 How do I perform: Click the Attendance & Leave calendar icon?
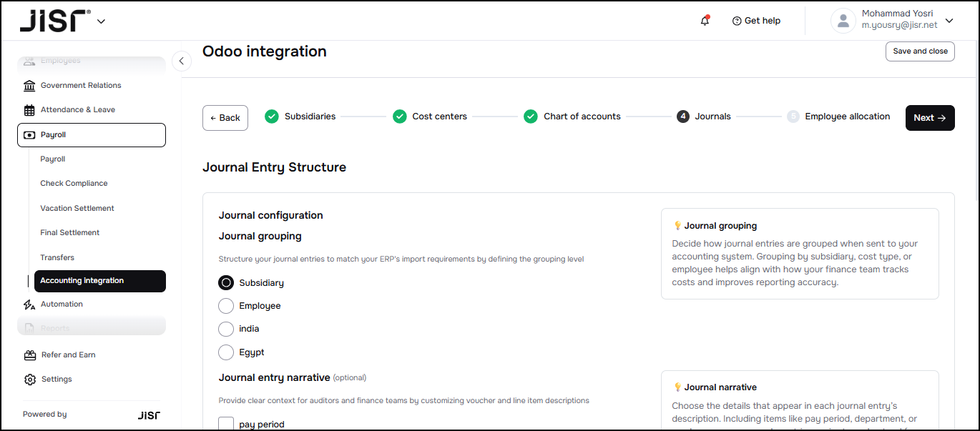29,110
